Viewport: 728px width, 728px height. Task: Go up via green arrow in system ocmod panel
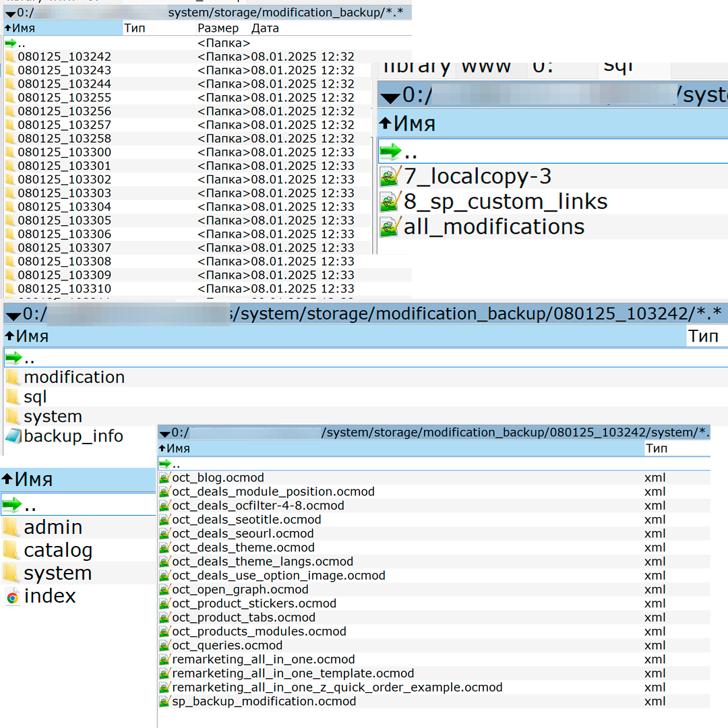(x=165, y=463)
